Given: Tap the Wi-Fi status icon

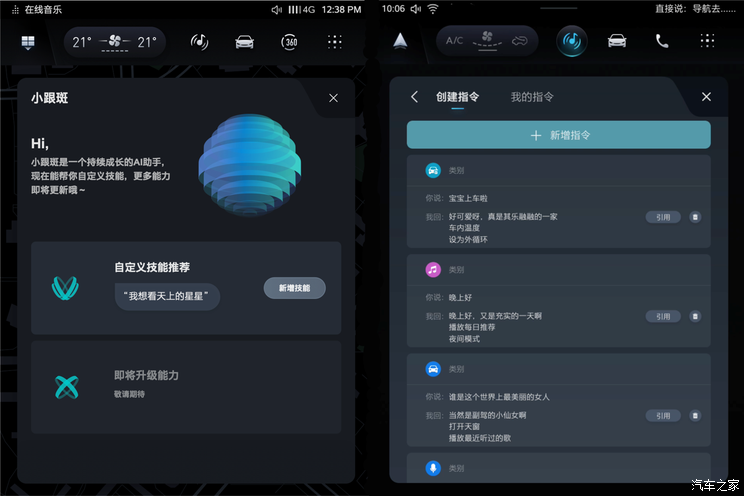Looking at the screenshot, I should click(x=433, y=9).
